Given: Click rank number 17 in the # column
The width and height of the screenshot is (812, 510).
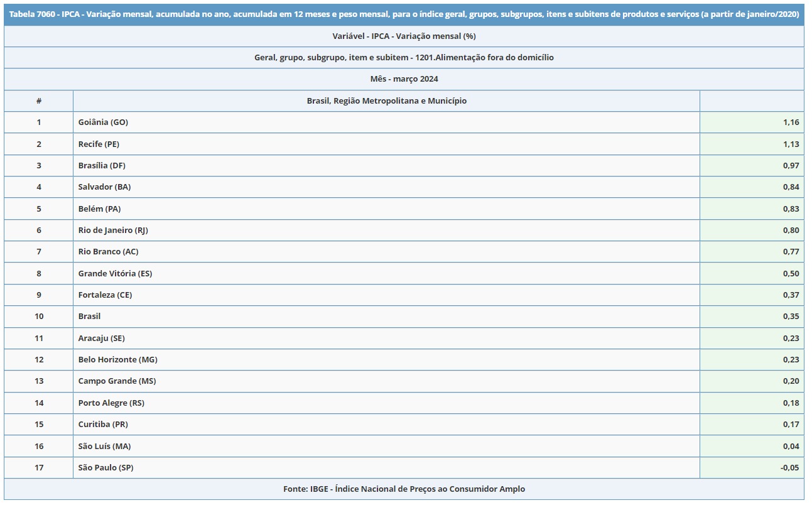Looking at the screenshot, I should (39, 467).
